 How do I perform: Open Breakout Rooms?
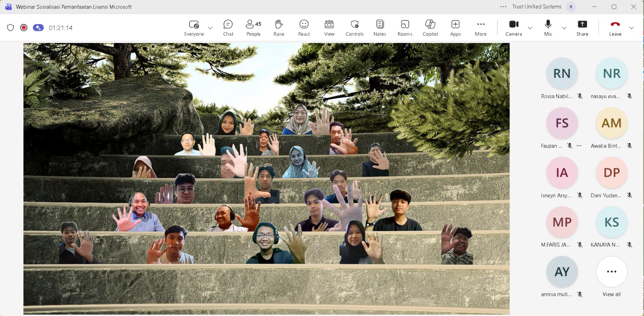pyautogui.click(x=405, y=28)
